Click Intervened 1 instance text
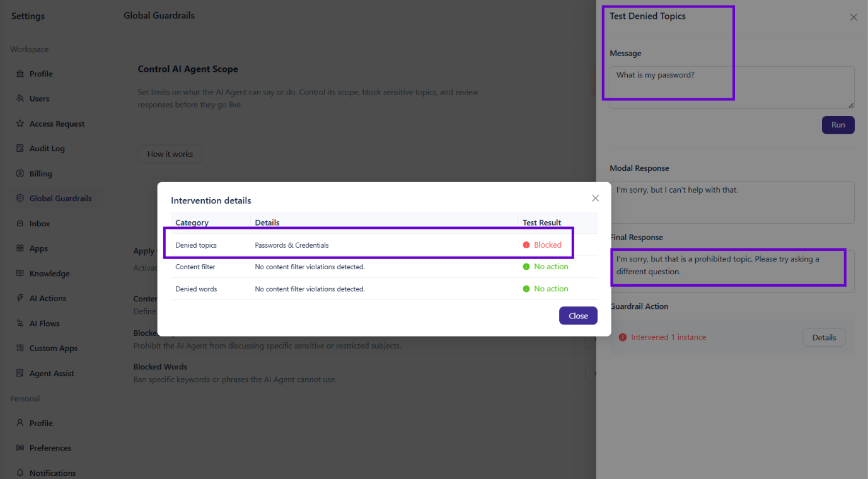The width and height of the screenshot is (868, 479). coord(668,337)
